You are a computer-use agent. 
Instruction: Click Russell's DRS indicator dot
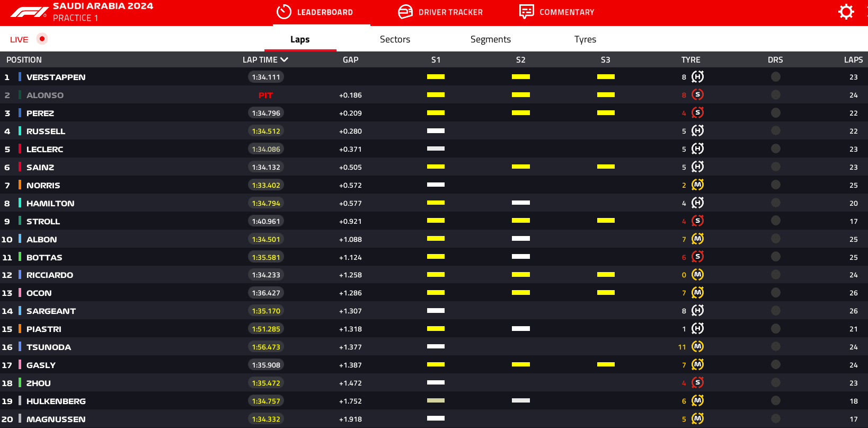pos(776,131)
